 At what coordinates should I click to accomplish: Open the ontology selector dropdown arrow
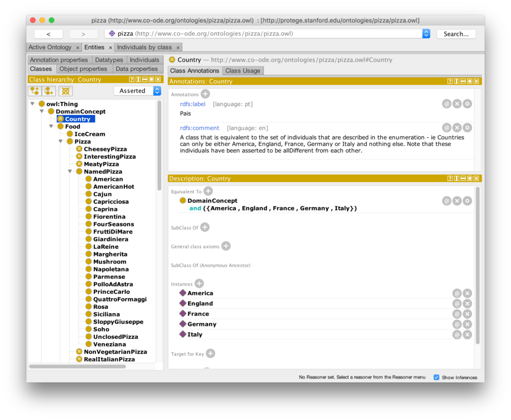426,34
